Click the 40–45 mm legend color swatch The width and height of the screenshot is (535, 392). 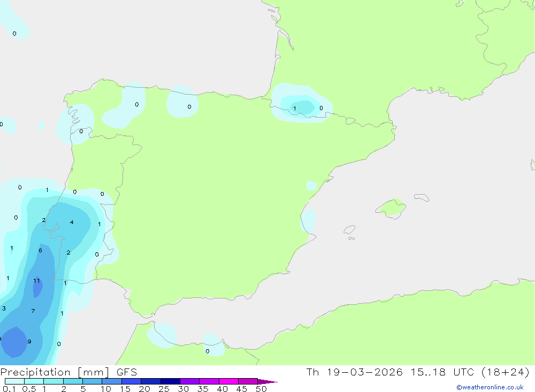tap(228, 381)
